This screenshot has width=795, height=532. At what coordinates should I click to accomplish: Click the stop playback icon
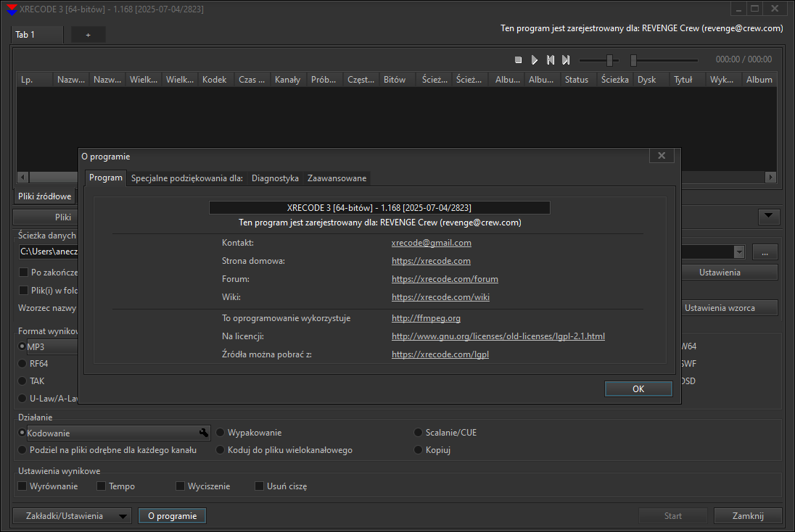(518, 59)
